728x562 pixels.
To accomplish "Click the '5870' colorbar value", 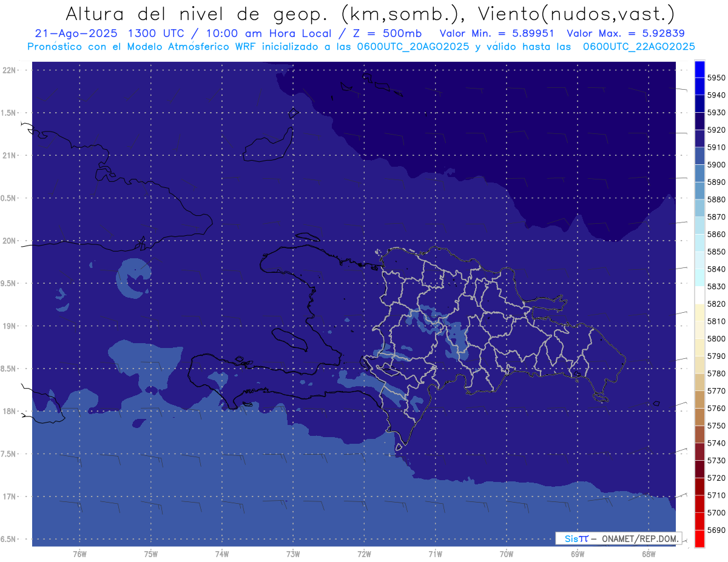I will coord(716,216).
